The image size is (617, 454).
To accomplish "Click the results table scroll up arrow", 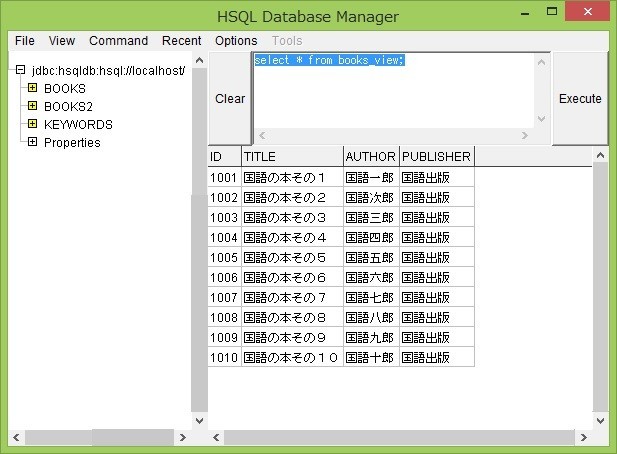I will tap(600, 155).
